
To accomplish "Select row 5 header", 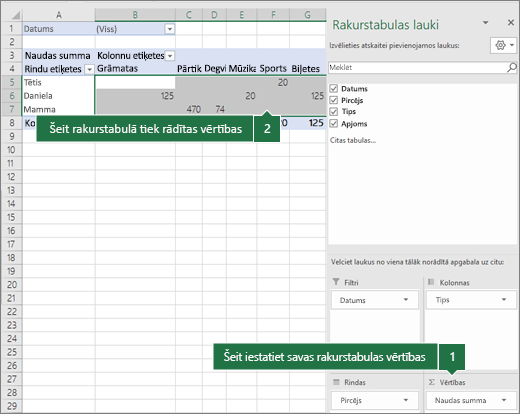I will tap(12, 82).
